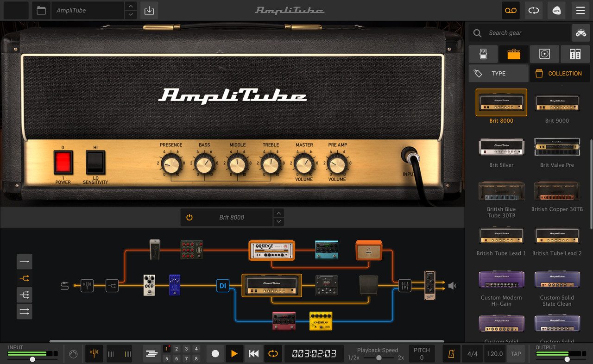Expand the preset name stepper with down arrow
The width and height of the screenshot is (593, 364).
coord(278,221)
